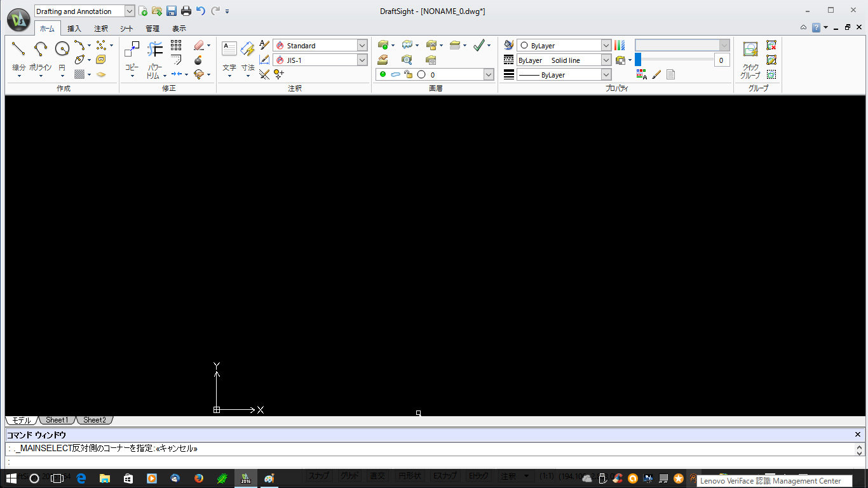This screenshot has width=868, height=488.
Task: Close the command window panel
Action: [x=858, y=435]
